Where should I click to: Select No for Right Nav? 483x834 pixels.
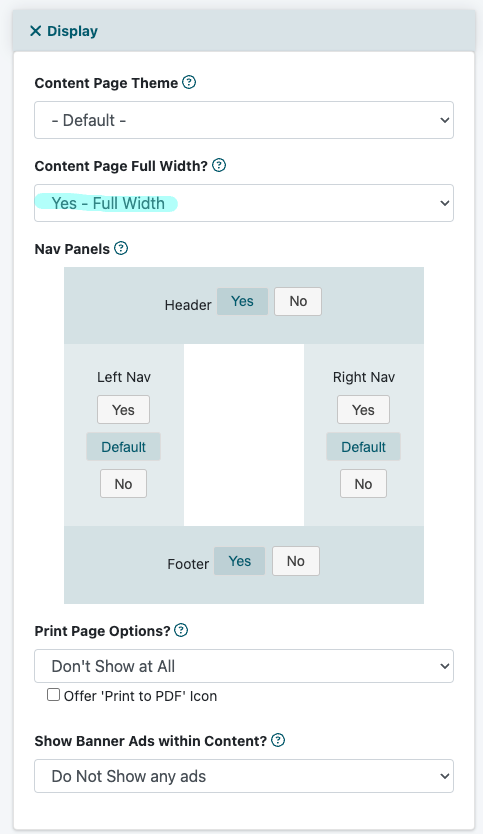pyautogui.click(x=363, y=483)
